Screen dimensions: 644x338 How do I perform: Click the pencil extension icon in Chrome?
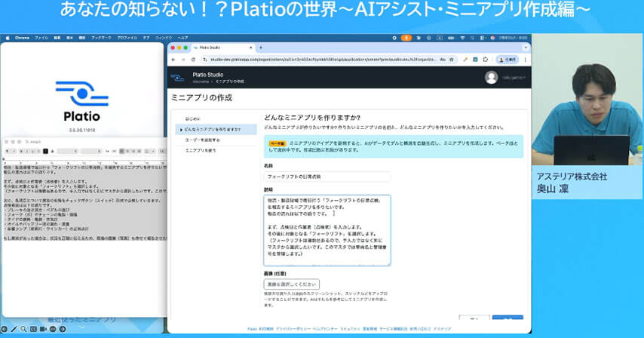point(465,60)
